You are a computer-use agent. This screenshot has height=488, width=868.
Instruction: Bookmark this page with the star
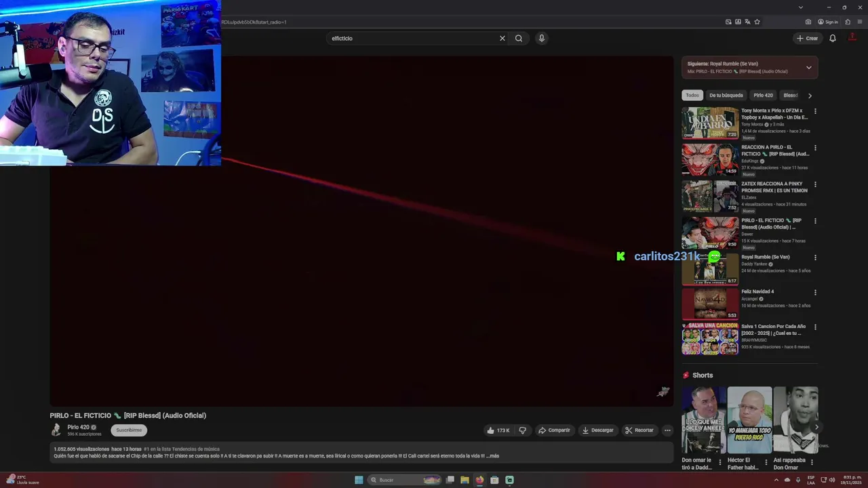point(757,22)
